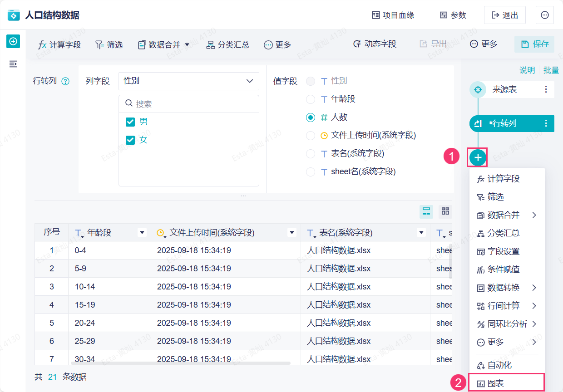This screenshot has width=563, height=392.
Task: Select the 年龄段 value field radio button
Action: (x=311, y=99)
